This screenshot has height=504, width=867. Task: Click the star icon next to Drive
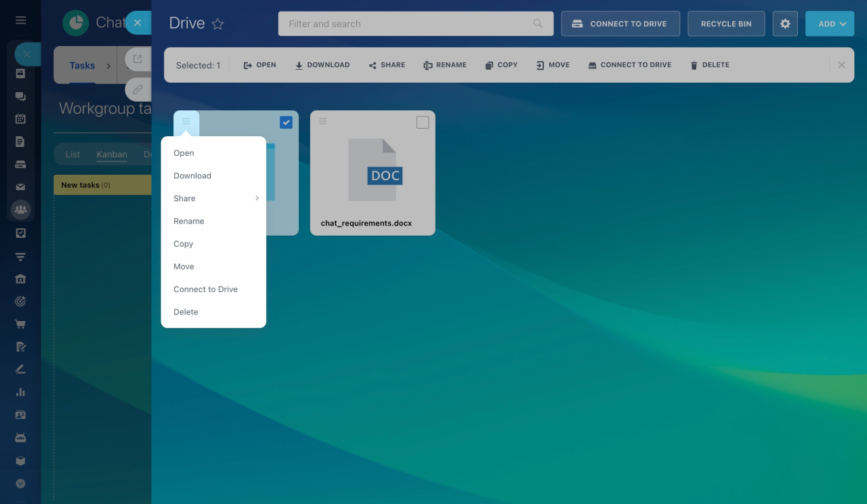tap(217, 24)
